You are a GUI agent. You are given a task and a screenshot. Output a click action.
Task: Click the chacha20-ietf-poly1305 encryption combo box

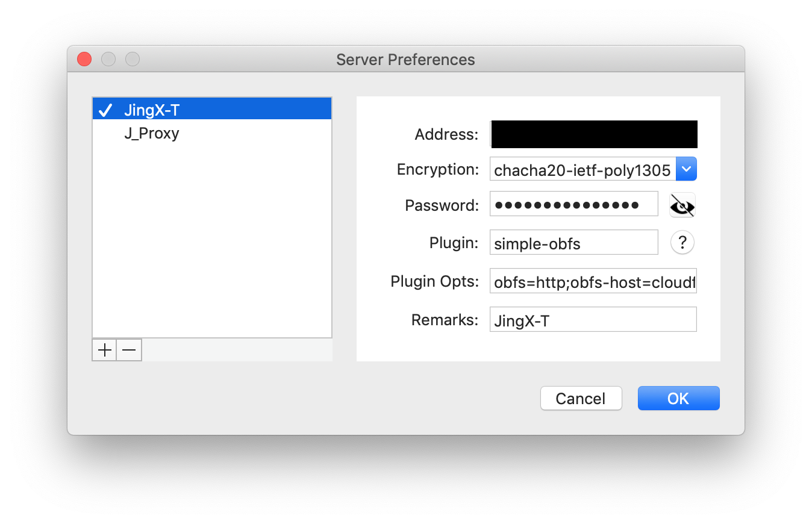[582, 170]
